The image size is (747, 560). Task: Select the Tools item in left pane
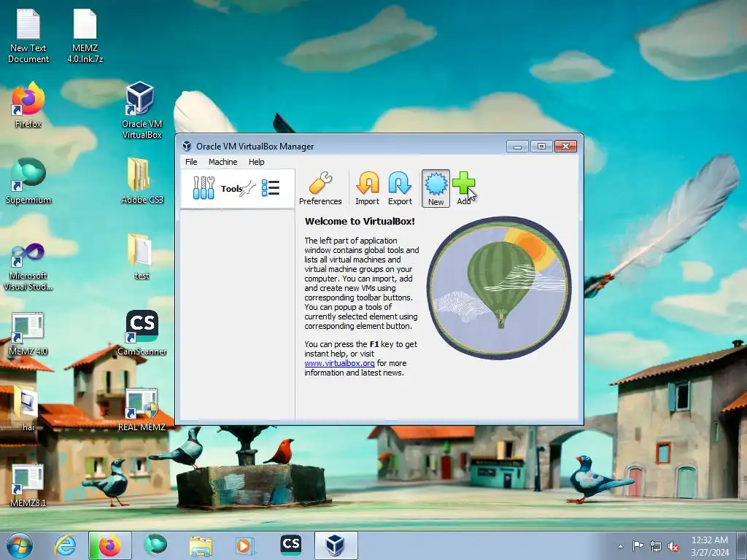[237, 189]
